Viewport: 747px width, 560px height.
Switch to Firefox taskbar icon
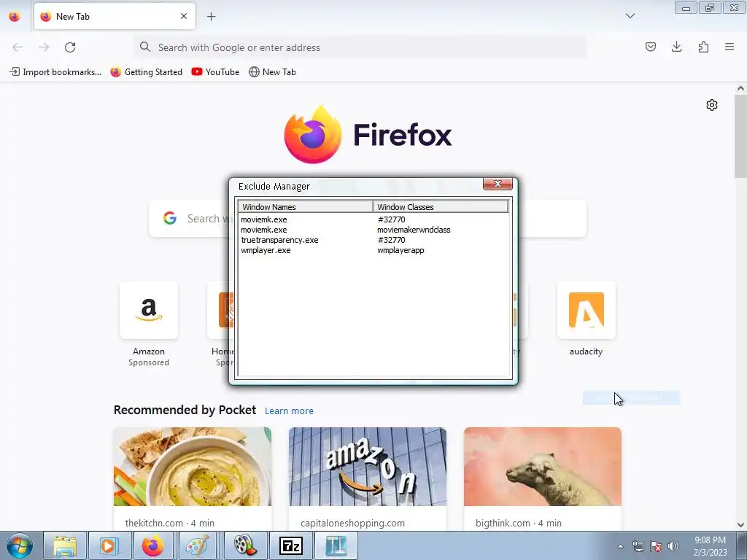point(153,545)
